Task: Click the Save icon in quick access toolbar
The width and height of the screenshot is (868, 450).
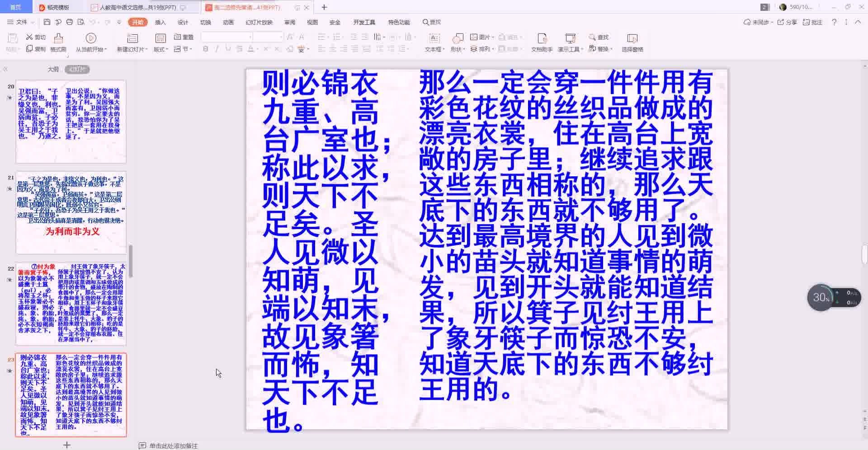Action: [47, 22]
